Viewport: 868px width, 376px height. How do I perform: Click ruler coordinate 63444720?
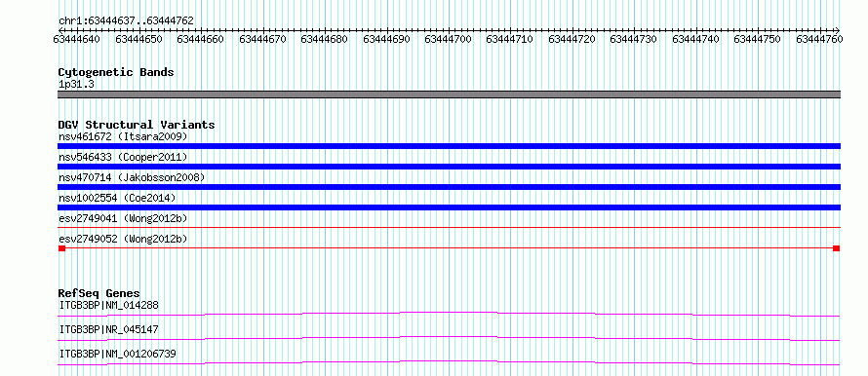(572, 40)
